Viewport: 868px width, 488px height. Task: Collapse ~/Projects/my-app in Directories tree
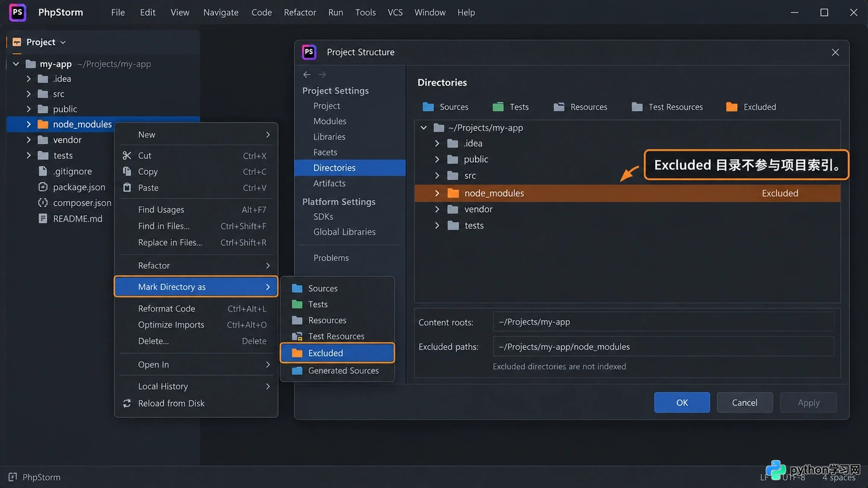[x=424, y=128]
